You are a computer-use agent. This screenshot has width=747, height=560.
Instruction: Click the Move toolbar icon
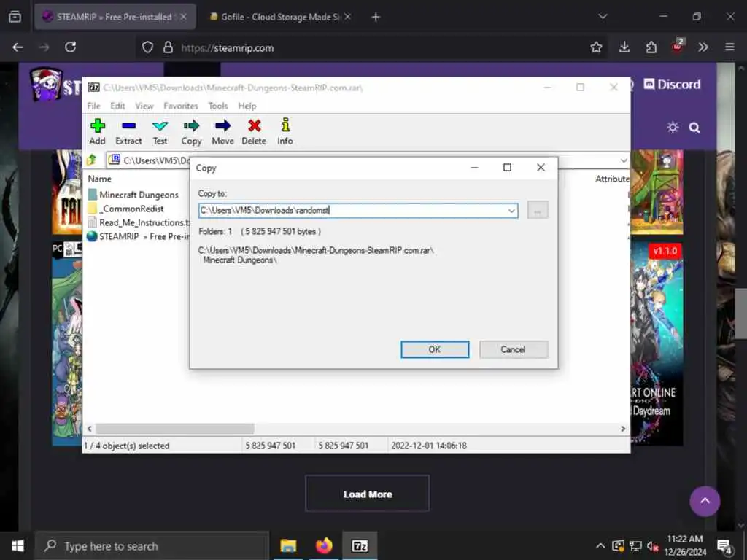click(x=222, y=132)
